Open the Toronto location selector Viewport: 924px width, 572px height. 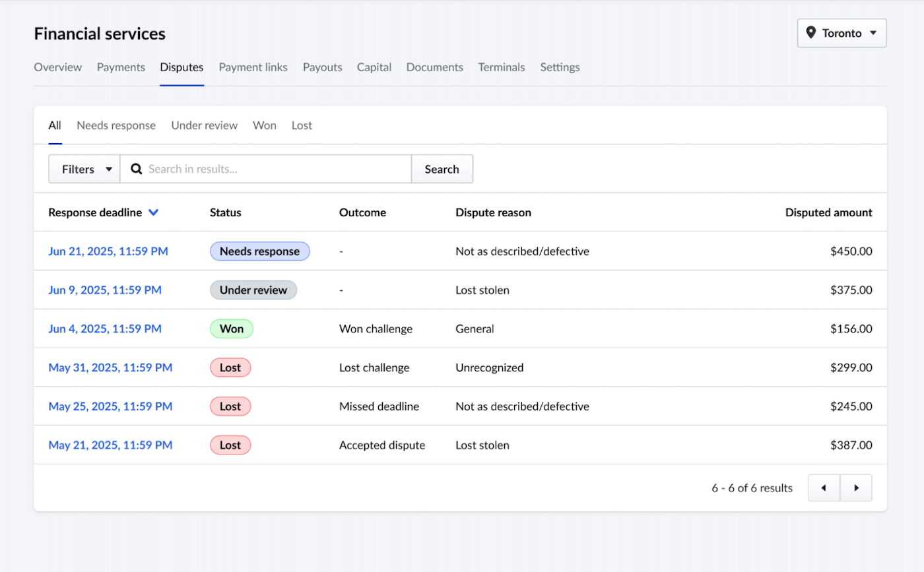(842, 33)
